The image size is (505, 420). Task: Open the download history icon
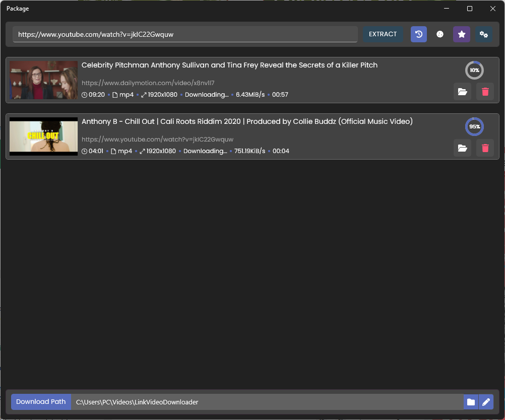[x=419, y=34]
